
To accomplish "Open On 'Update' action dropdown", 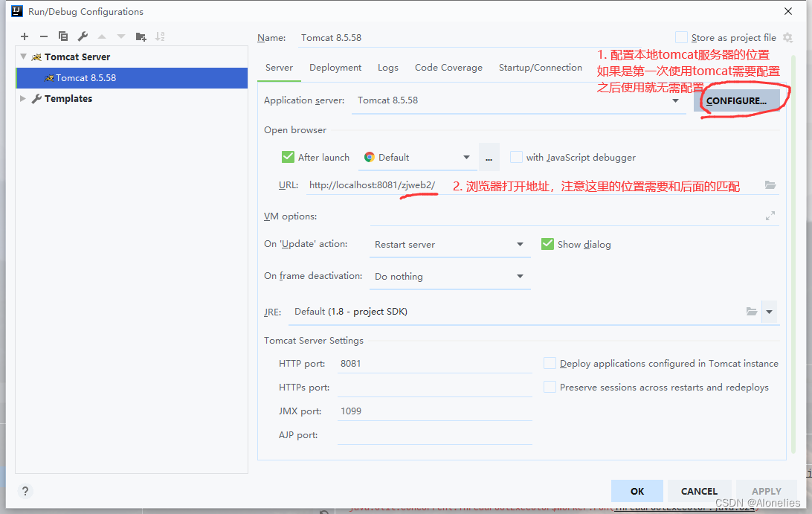I will (x=520, y=245).
